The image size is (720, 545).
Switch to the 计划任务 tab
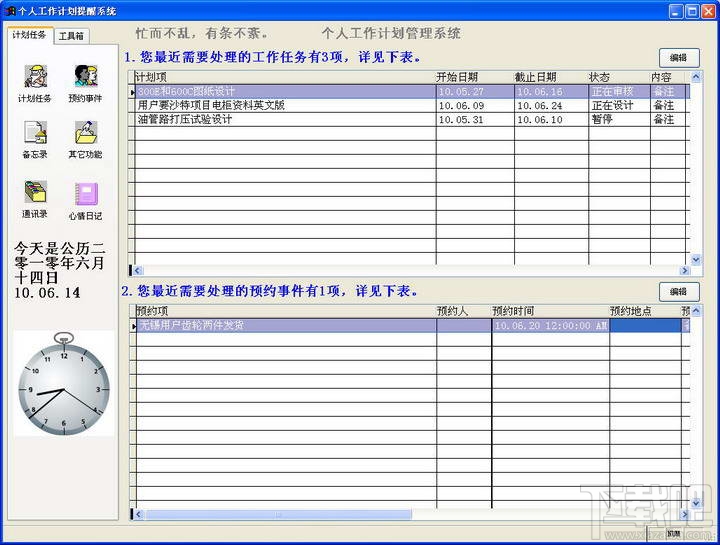29,35
